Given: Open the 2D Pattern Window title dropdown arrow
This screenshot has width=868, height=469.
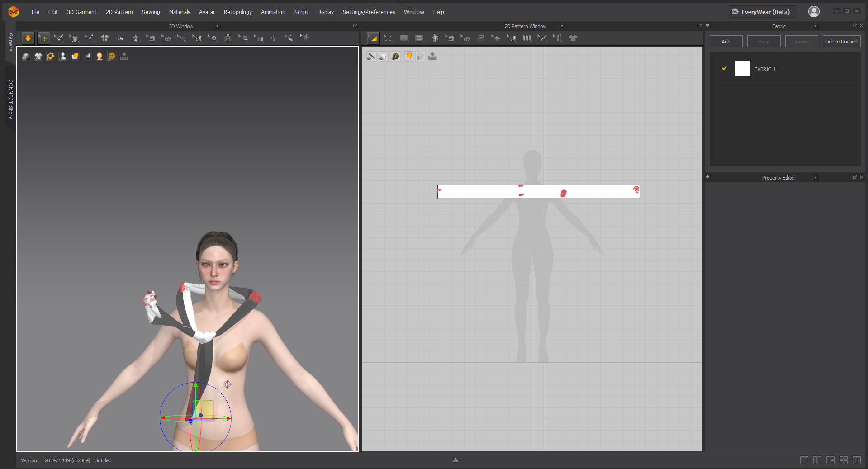Looking at the screenshot, I should pyautogui.click(x=562, y=26).
